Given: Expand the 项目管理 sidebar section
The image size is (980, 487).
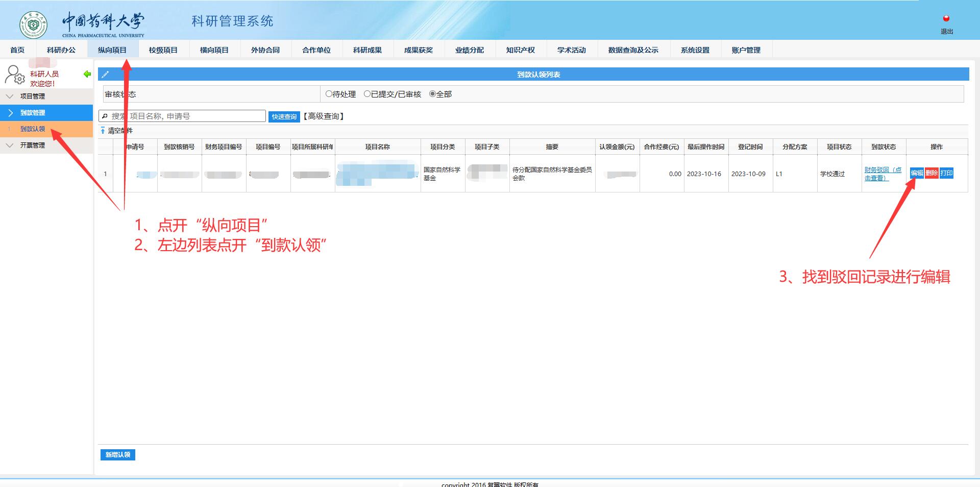Looking at the screenshot, I should (x=33, y=96).
